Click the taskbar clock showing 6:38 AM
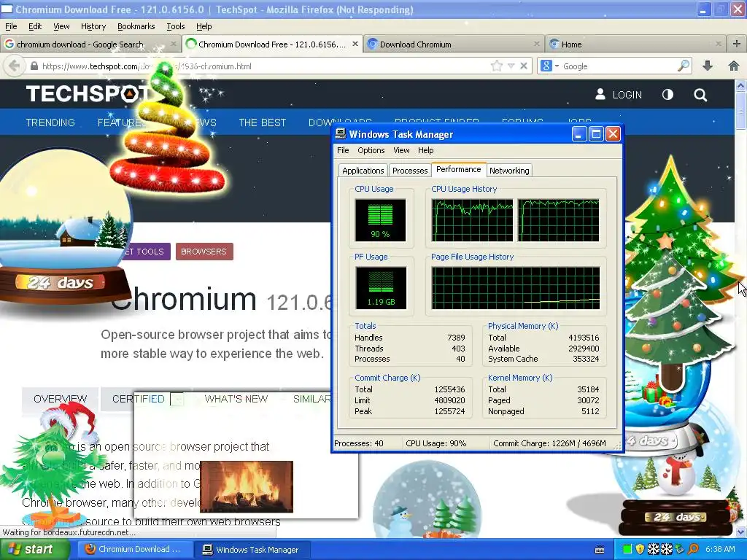Image resolution: width=747 pixels, height=560 pixels. point(720,549)
